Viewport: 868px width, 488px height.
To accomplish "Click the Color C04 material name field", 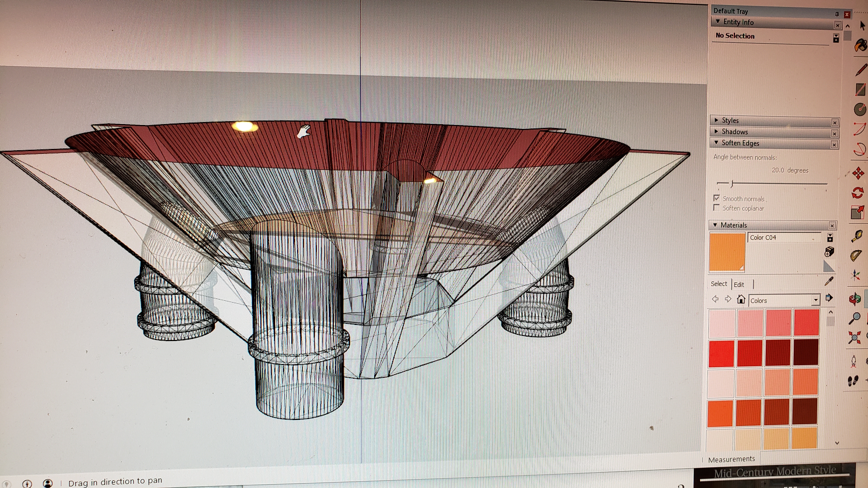I will pyautogui.click(x=785, y=237).
